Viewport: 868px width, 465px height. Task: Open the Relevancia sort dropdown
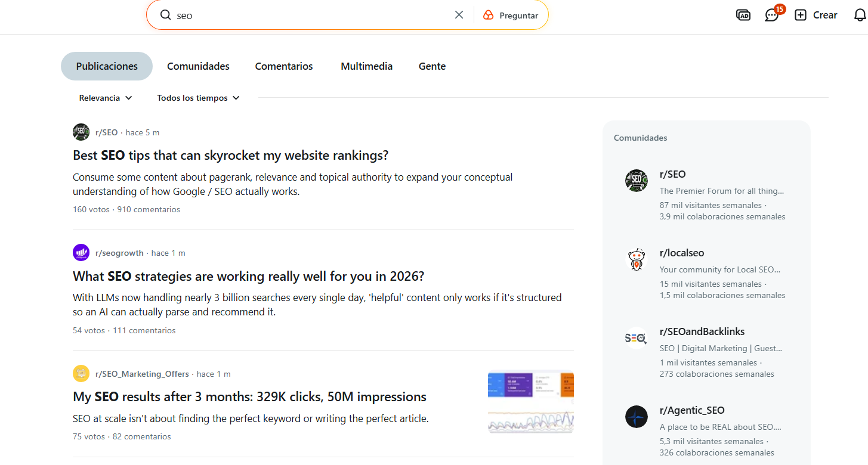(106, 98)
